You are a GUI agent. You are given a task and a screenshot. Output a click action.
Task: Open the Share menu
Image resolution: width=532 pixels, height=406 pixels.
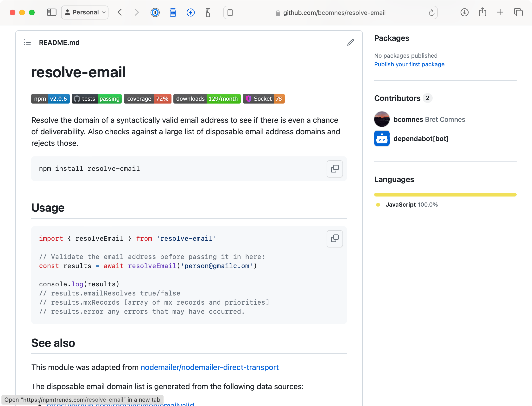[483, 12]
